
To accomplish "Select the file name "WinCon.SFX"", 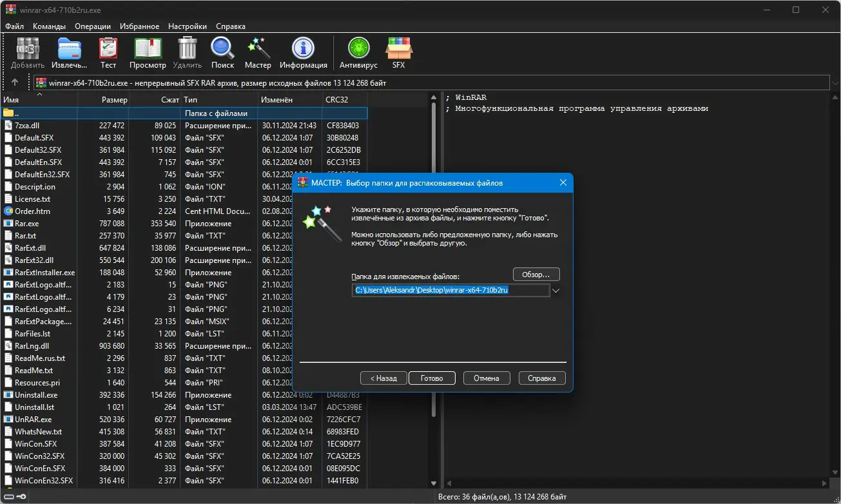I will point(36,444).
